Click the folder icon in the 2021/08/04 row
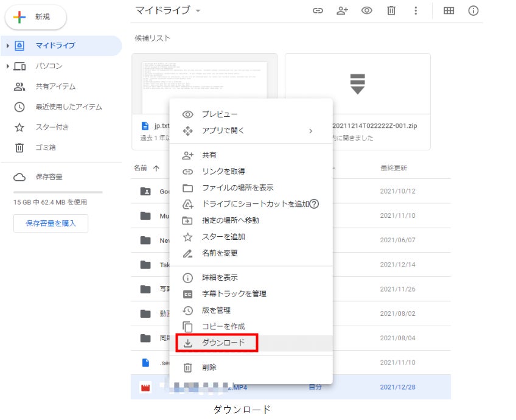This screenshot has height=420, width=516. (145, 338)
